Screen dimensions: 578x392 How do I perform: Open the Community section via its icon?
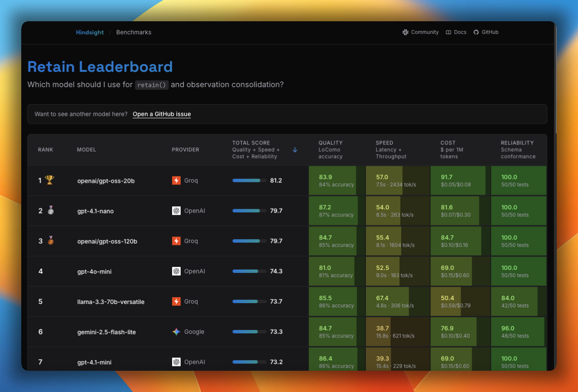pos(405,32)
